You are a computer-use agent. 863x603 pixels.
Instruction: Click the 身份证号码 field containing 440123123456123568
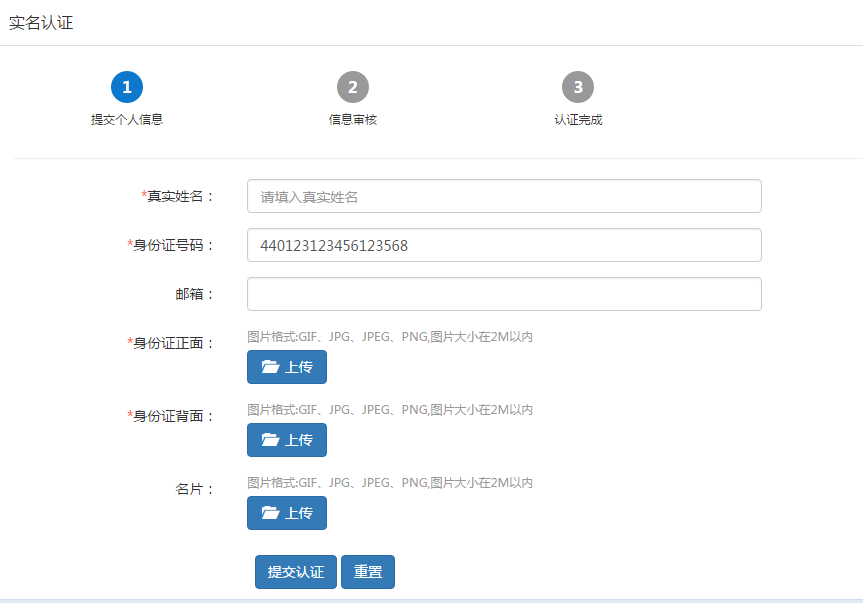(504, 245)
